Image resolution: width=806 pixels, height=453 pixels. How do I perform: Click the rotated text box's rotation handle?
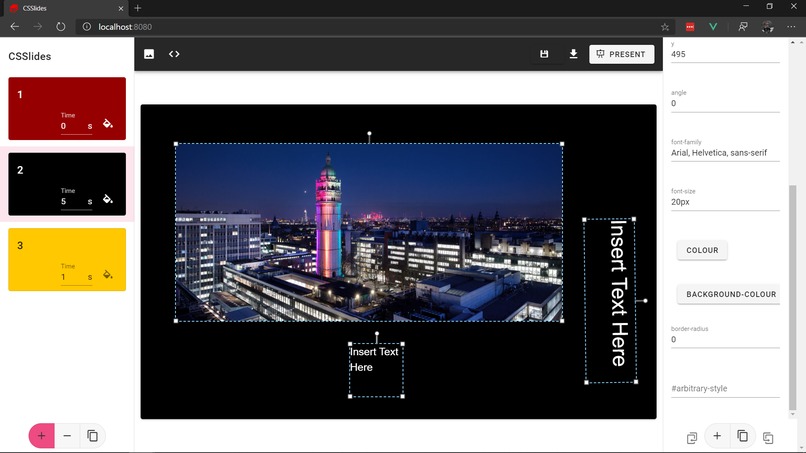(x=645, y=301)
